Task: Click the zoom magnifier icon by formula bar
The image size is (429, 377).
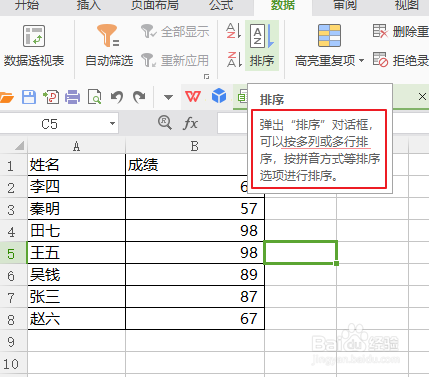Action: pyautogui.click(x=165, y=123)
